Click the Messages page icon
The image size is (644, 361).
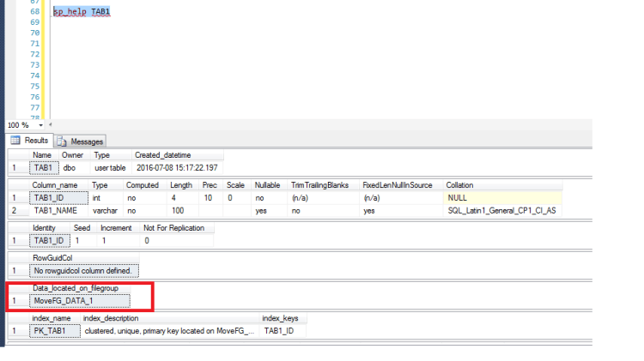(62, 141)
